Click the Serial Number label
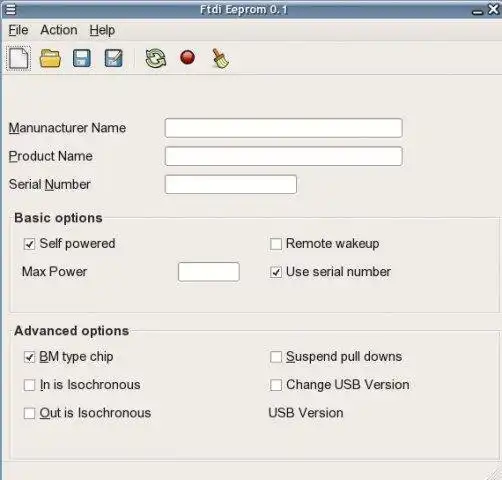The width and height of the screenshot is (502, 480). point(50,184)
